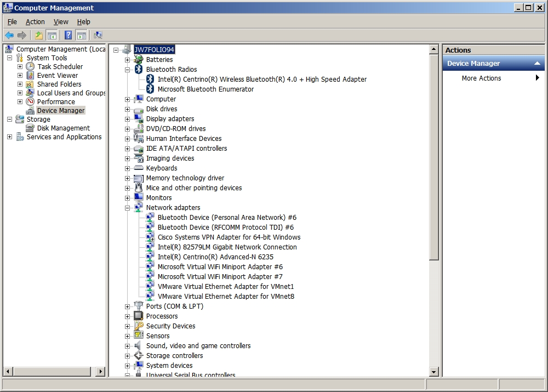Click the Storage controllers icon
Screen dimensions: 548x392
(139, 356)
